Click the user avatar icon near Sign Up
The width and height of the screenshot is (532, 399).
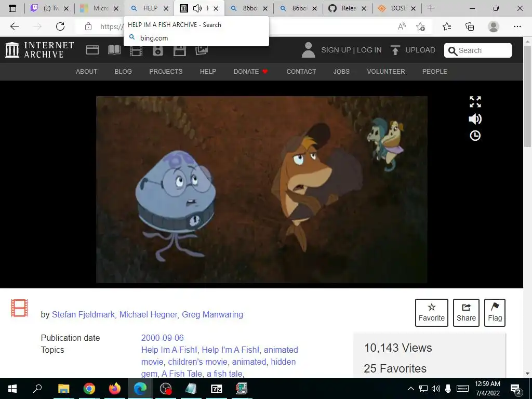click(308, 50)
